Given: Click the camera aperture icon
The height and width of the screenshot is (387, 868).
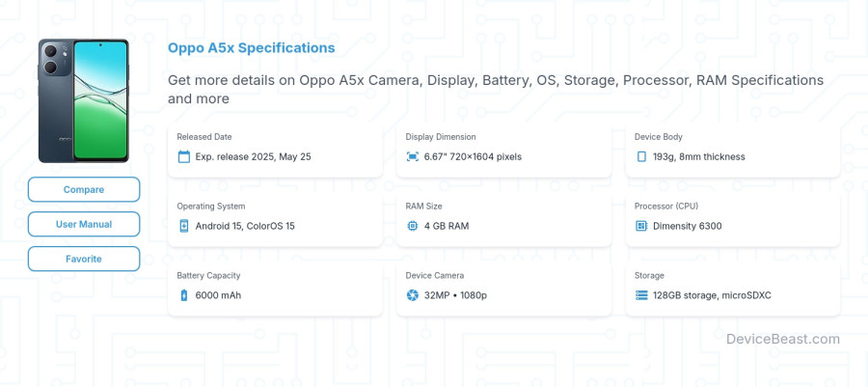Looking at the screenshot, I should point(413,295).
